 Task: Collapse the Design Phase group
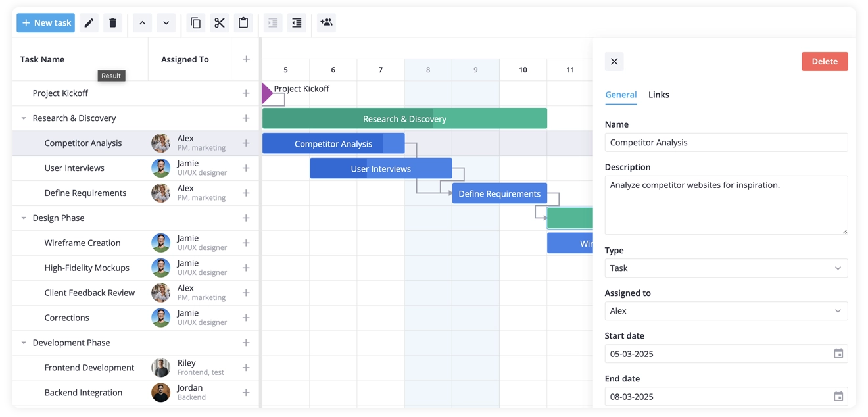coord(24,218)
